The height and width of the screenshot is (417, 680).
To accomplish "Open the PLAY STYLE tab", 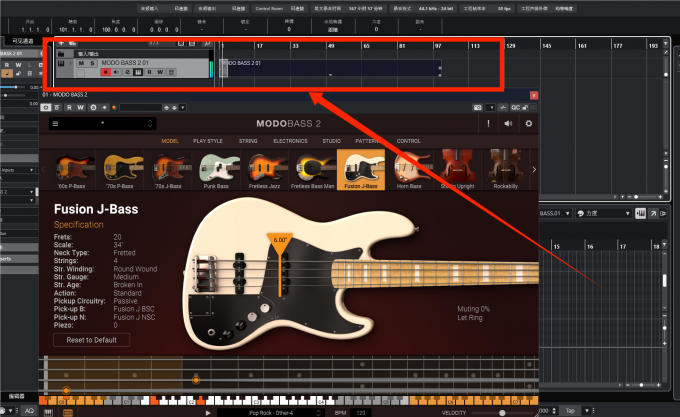I will click(208, 141).
